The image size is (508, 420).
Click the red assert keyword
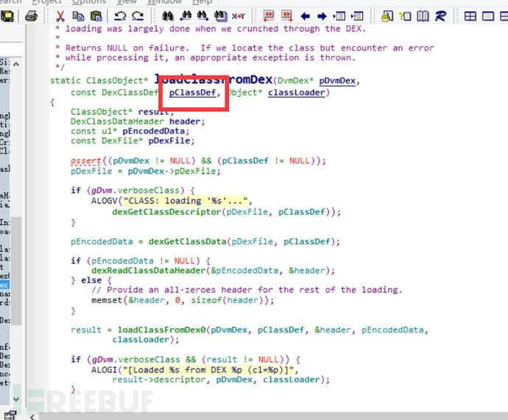(86, 161)
